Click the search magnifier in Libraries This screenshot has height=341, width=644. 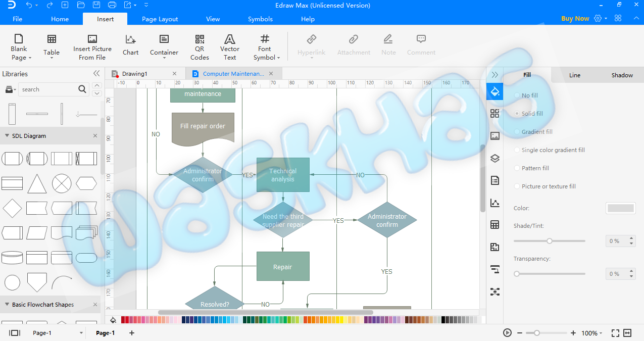[83, 89]
